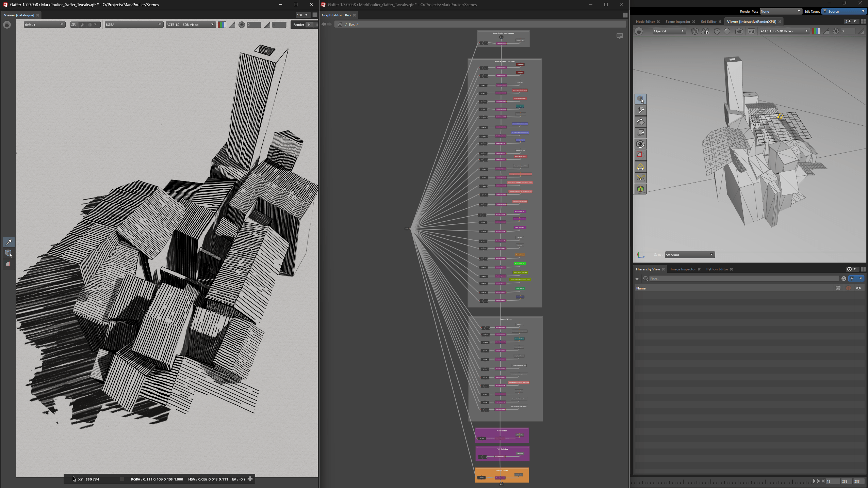Open the Select Standard mode dropdown
Image resolution: width=868 pixels, height=488 pixels.
[689, 255]
